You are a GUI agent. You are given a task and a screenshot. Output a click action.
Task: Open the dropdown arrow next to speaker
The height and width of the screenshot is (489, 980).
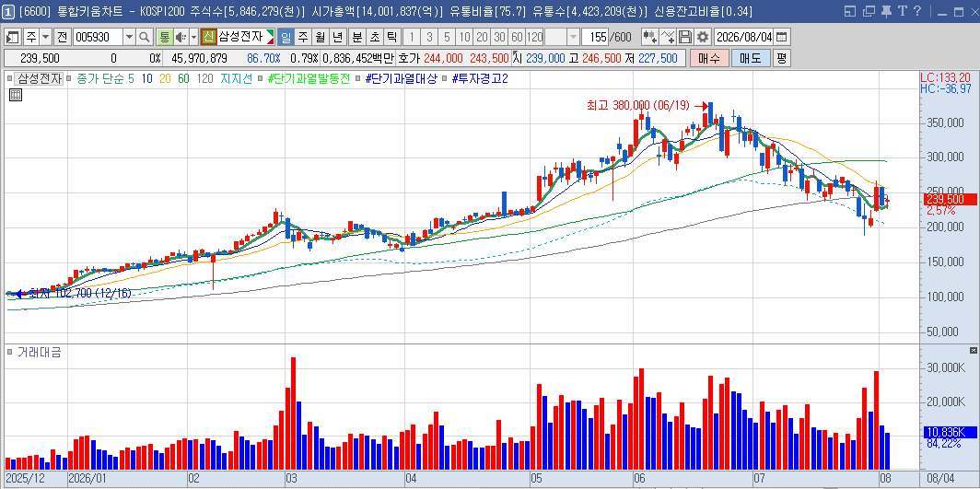pos(193,37)
